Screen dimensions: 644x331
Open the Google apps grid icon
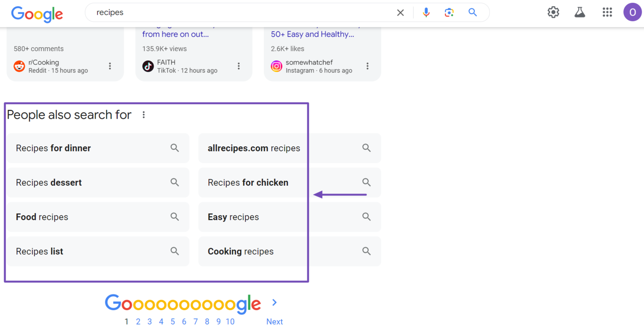(x=607, y=12)
